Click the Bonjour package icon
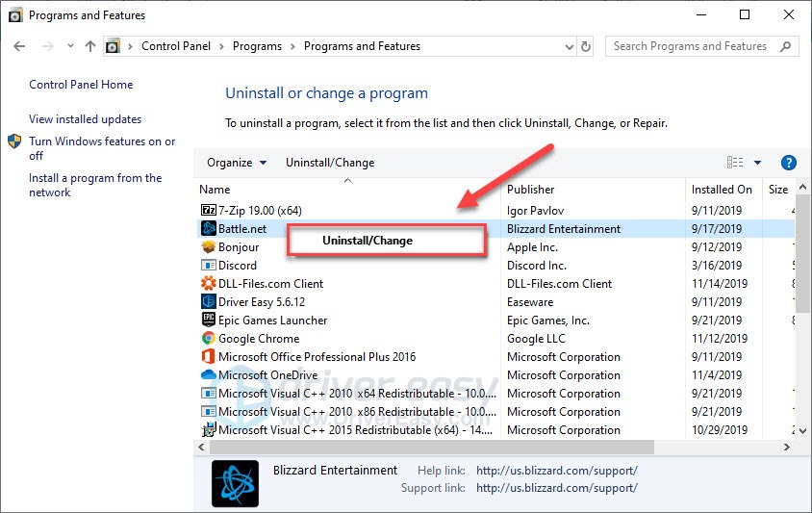 click(x=208, y=247)
